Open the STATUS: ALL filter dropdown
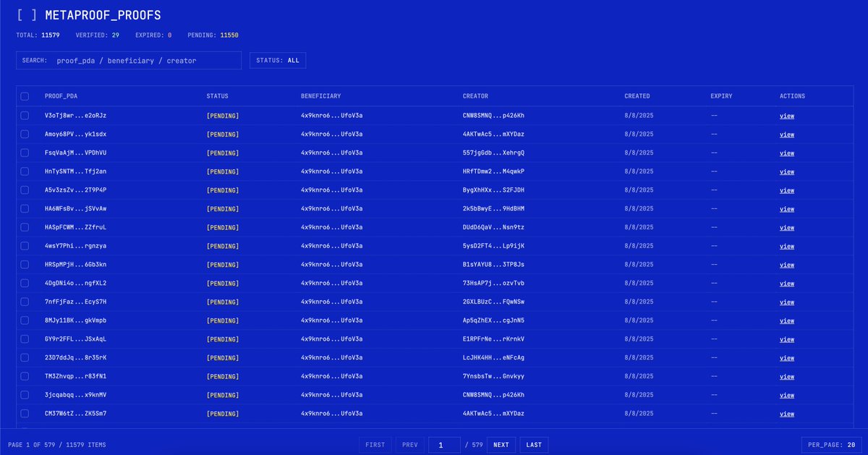Viewport: 868px width, 455px height. [277, 60]
